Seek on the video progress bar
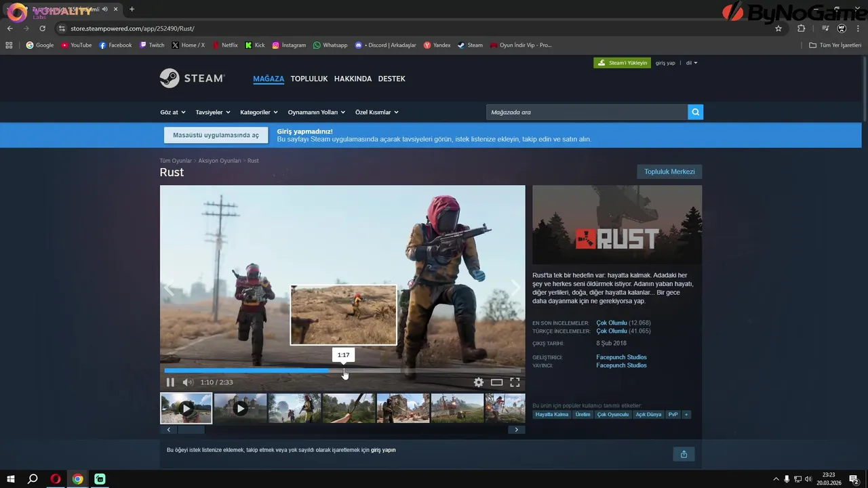This screenshot has width=868, height=488. click(342, 371)
